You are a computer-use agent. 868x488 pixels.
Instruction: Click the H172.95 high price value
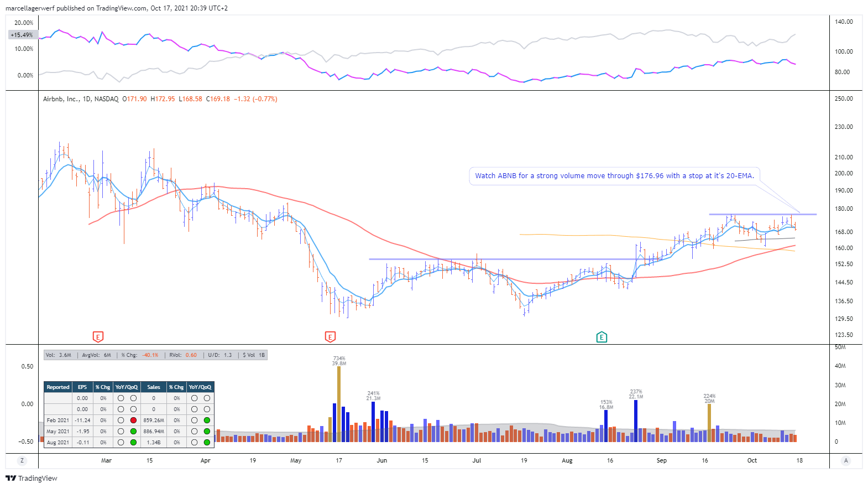pos(163,99)
